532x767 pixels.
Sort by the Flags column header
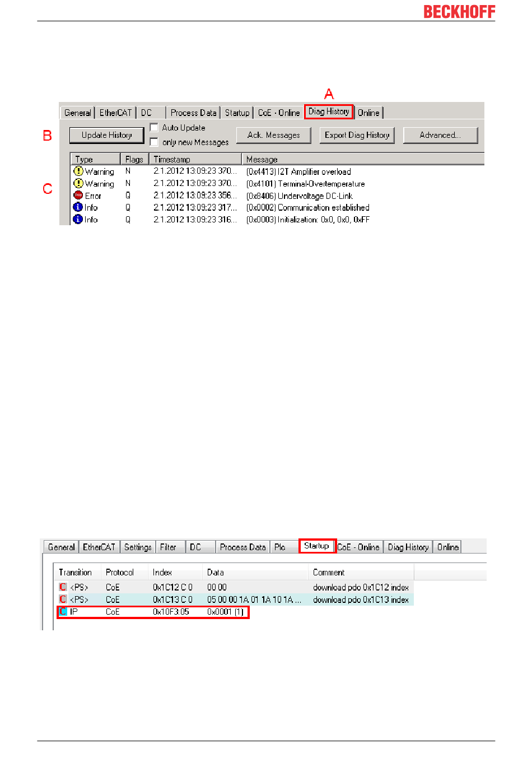click(x=134, y=159)
